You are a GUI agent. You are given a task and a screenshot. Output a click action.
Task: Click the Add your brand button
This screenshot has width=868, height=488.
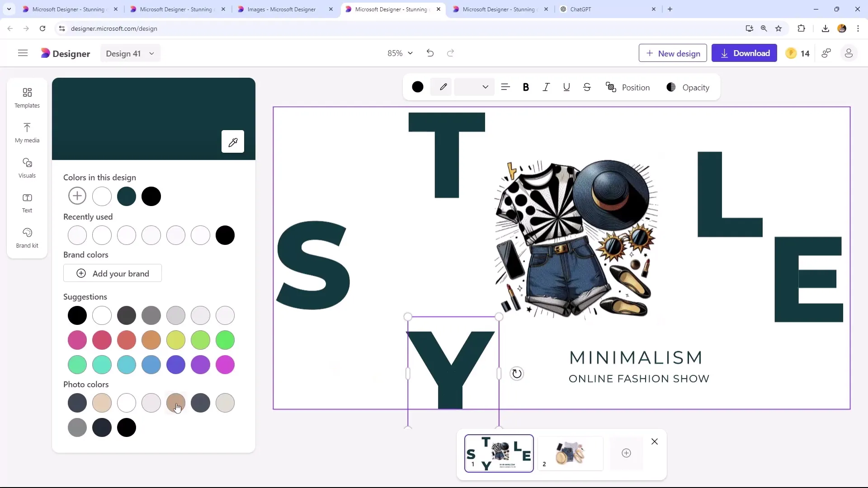point(113,273)
